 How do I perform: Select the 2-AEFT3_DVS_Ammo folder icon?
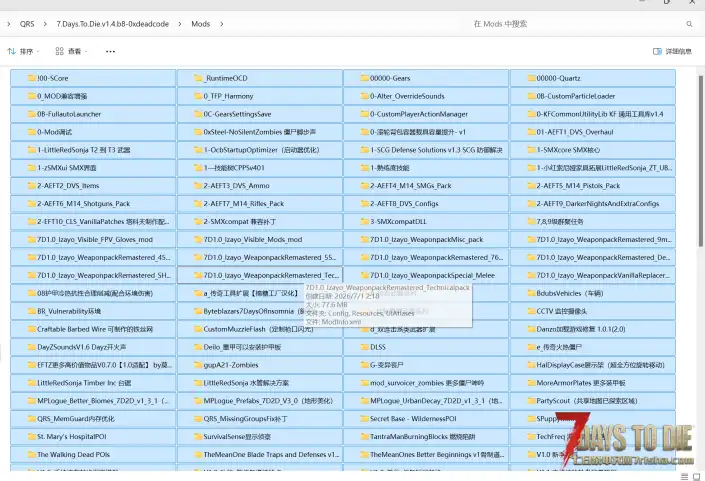tap(198, 185)
